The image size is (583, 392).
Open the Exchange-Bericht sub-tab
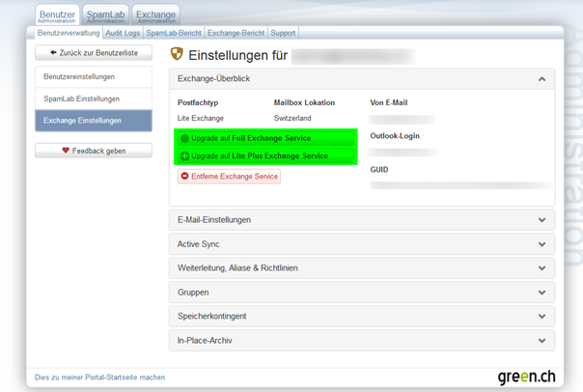(236, 33)
